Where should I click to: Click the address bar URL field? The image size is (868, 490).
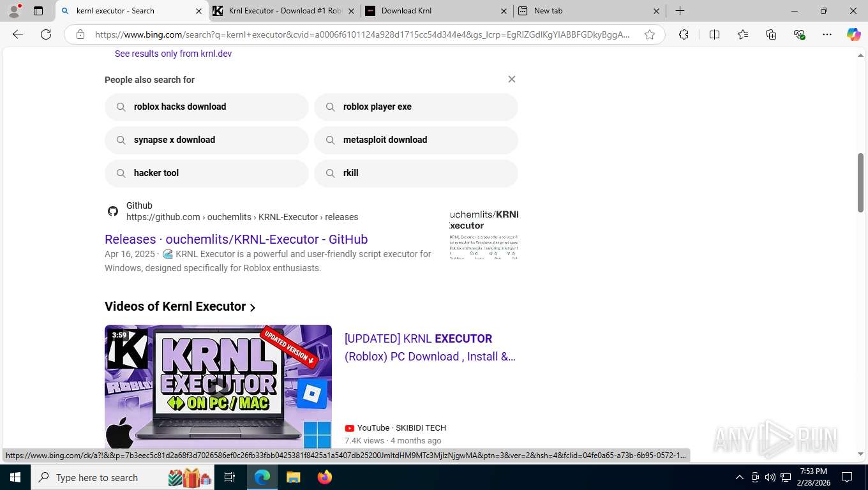click(x=363, y=34)
